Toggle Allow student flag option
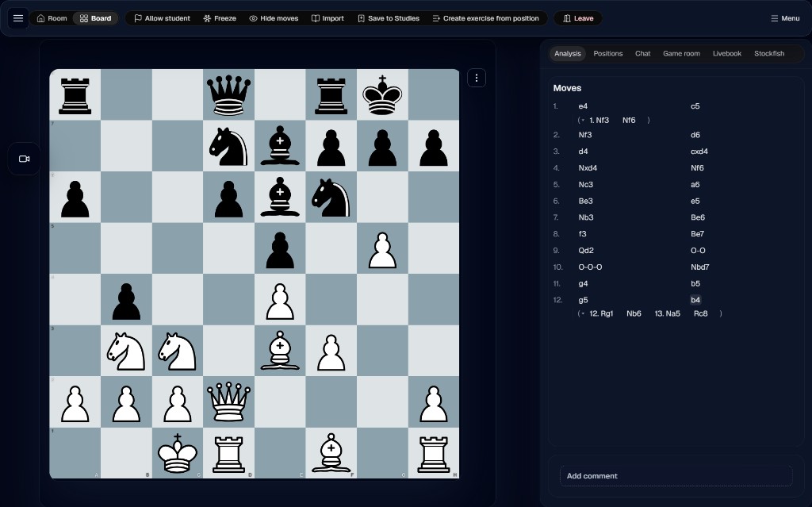Image resolution: width=812 pixels, height=507 pixels. point(162,18)
